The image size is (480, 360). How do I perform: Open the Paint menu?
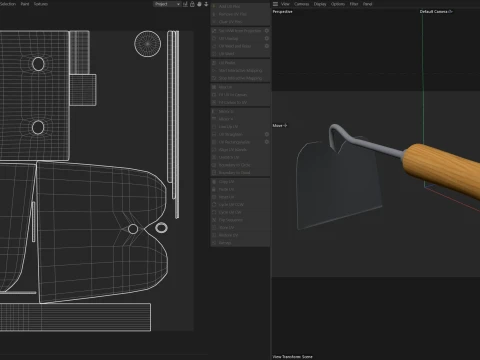click(25, 4)
